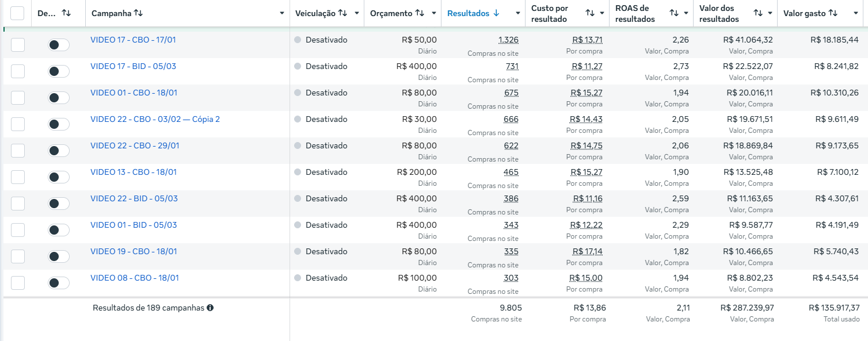This screenshot has height=341, width=868.
Task: Open the Veiculação column dropdown arrow
Action: (357, 13)
